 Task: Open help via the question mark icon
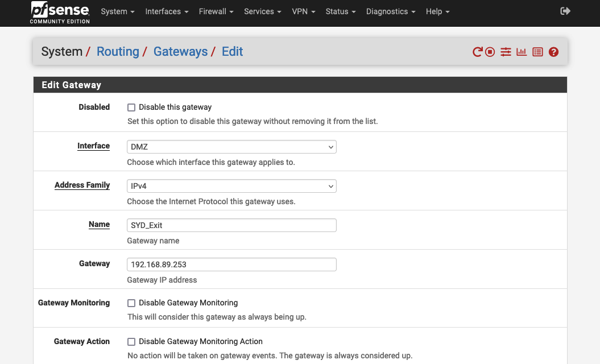point(553,52)
